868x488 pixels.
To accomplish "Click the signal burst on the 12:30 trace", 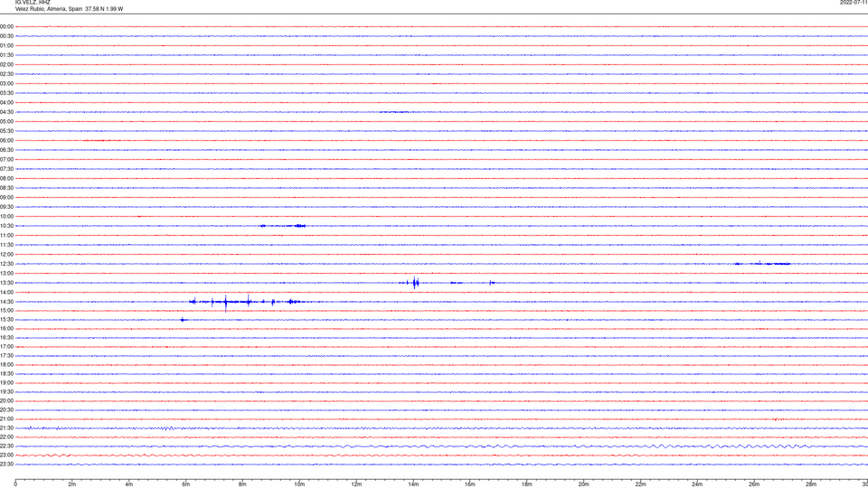I will [762, 263].
